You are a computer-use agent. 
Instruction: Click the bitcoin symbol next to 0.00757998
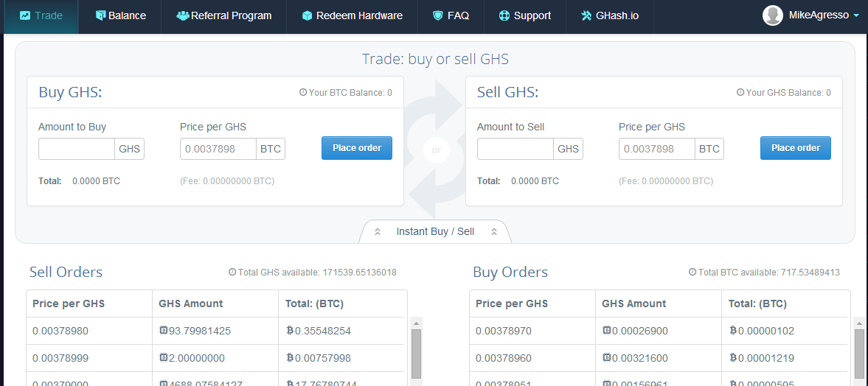(290, 358)
